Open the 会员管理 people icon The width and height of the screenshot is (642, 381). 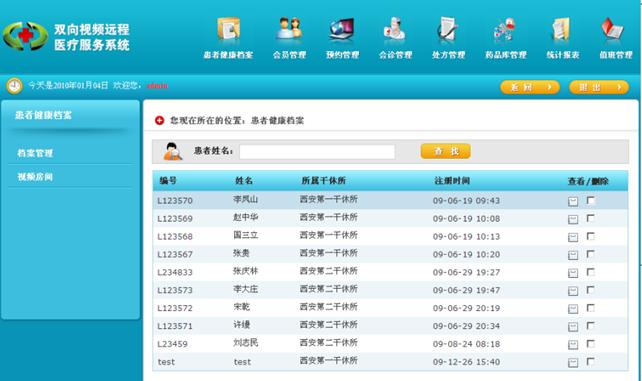coord(289,29)
